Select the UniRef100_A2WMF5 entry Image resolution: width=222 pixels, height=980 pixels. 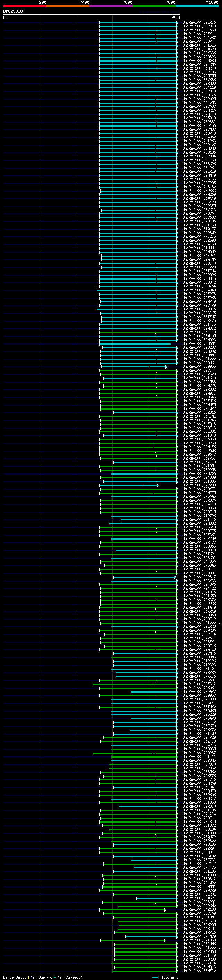click(199, 405)
